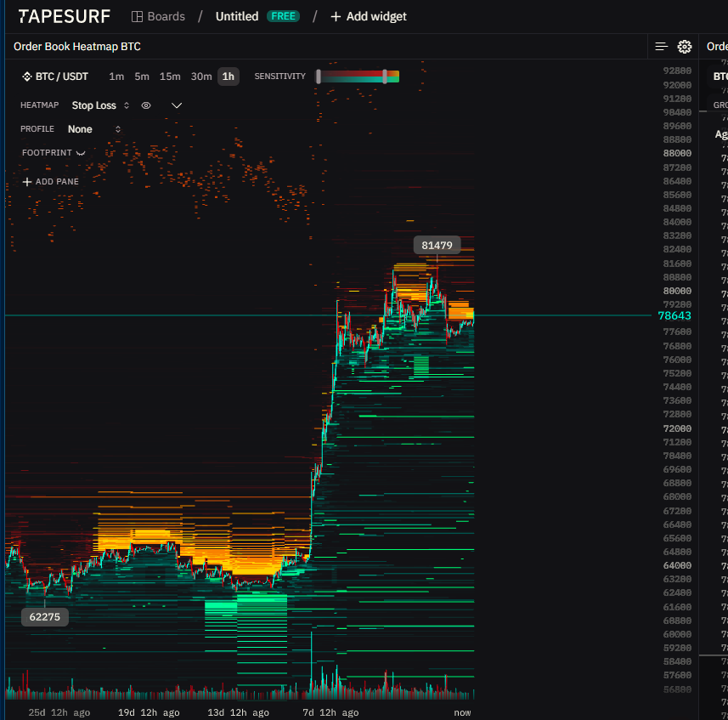Adjust the left sensitivity slider handle
Viewport: 728px width, 720px height.
pos(319,77)
